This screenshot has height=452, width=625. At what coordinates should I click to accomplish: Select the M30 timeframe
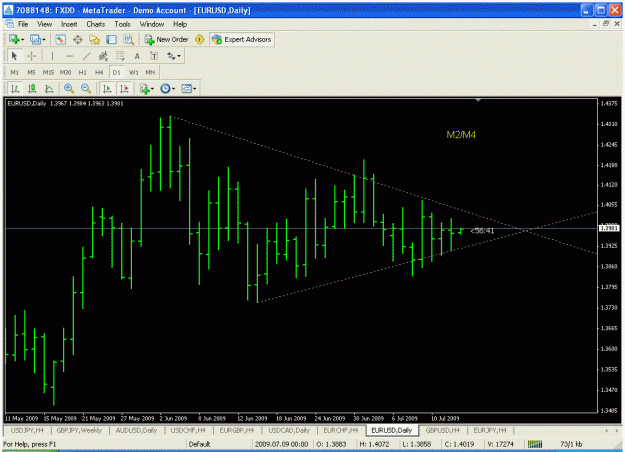[x=65, y=72]
